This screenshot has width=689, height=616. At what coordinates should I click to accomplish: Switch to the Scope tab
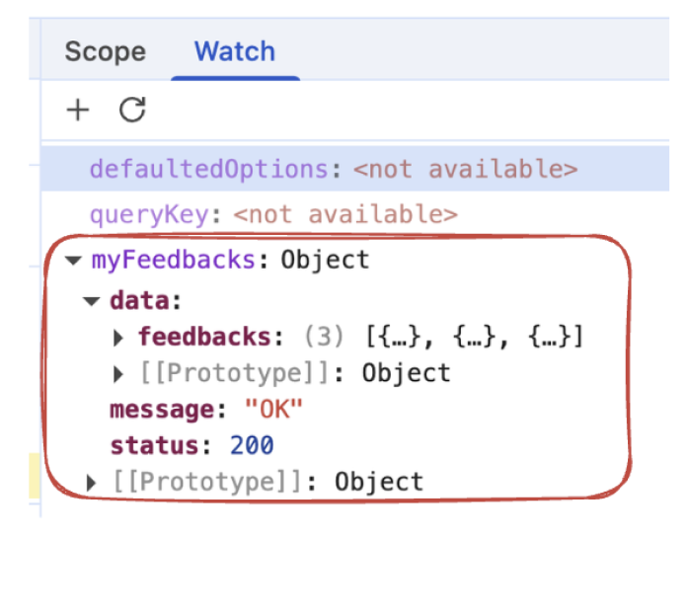pos(105,51)
